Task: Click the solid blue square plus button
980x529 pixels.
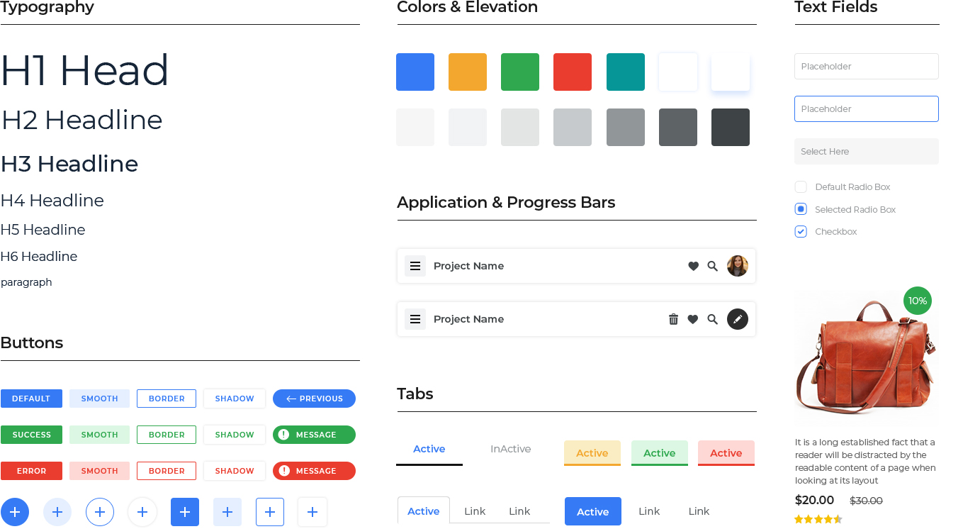Action: (x=185, y=512)
